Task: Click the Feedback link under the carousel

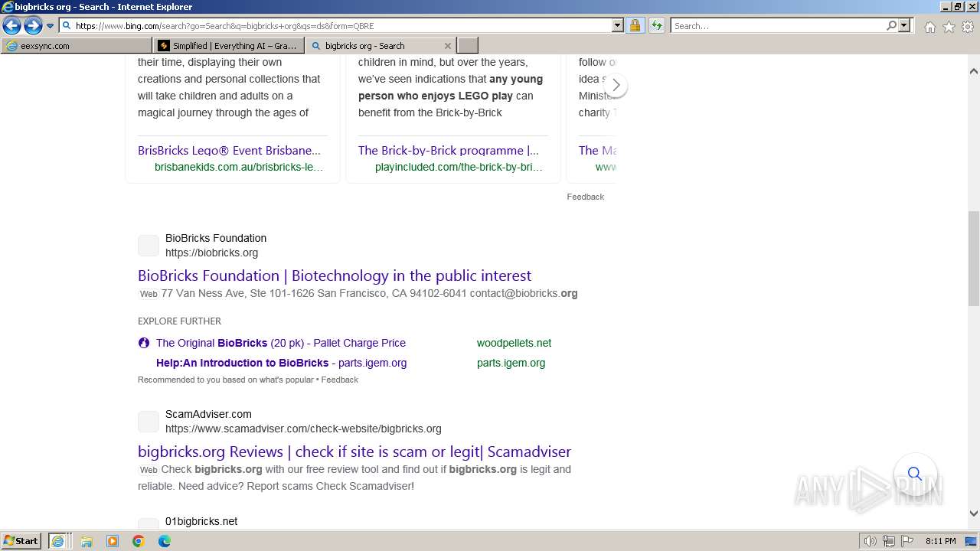Action: [586, 197]
